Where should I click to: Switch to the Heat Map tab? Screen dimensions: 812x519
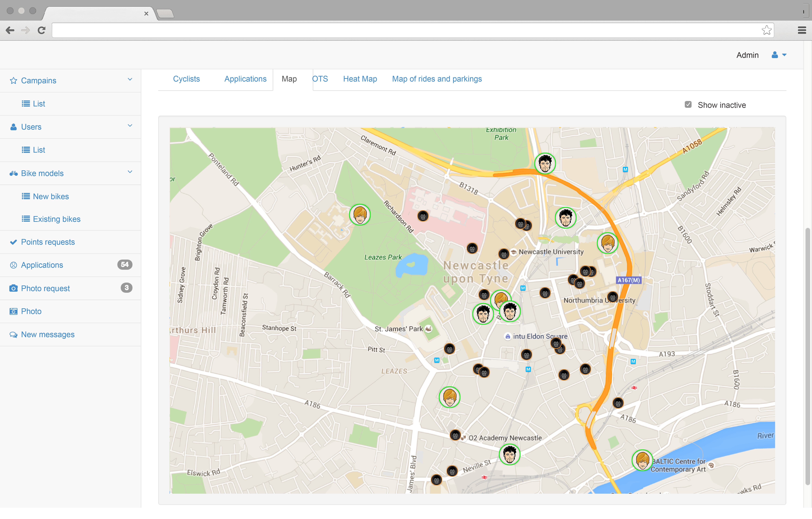pos(360,79)
